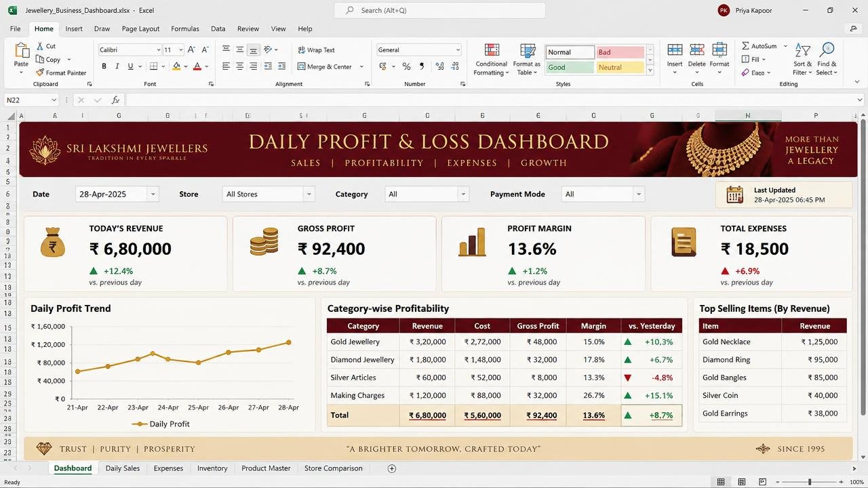Select Middle Align
Image resolution: width=868 pixels, height=488 pixels.
[x=240, y=49]
